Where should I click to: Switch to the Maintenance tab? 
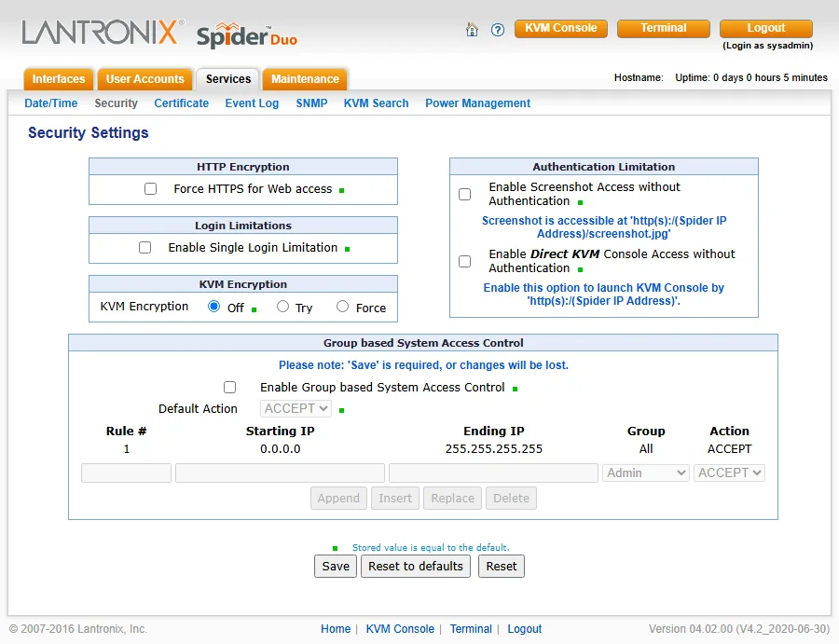tap(305, 79)
